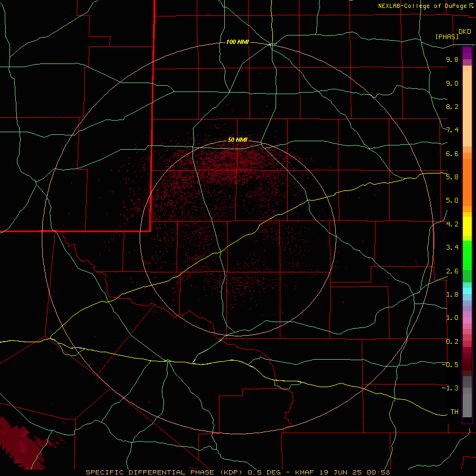The image size is (476, 476).
Task: Select the light peach colorbar segment
Action: 467,108
